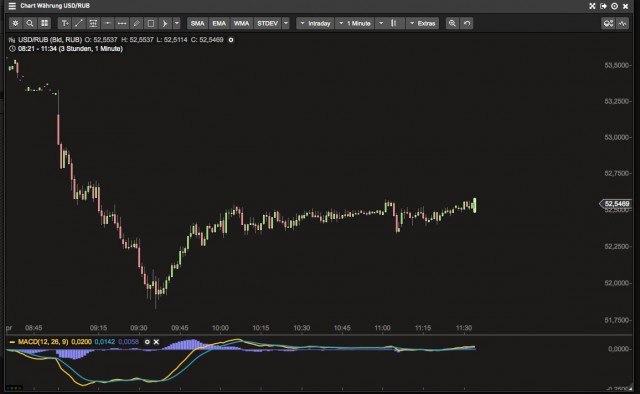Click the zoom-in magnifier icon
This screenshot has height=394, width=640.
[452, 23]
